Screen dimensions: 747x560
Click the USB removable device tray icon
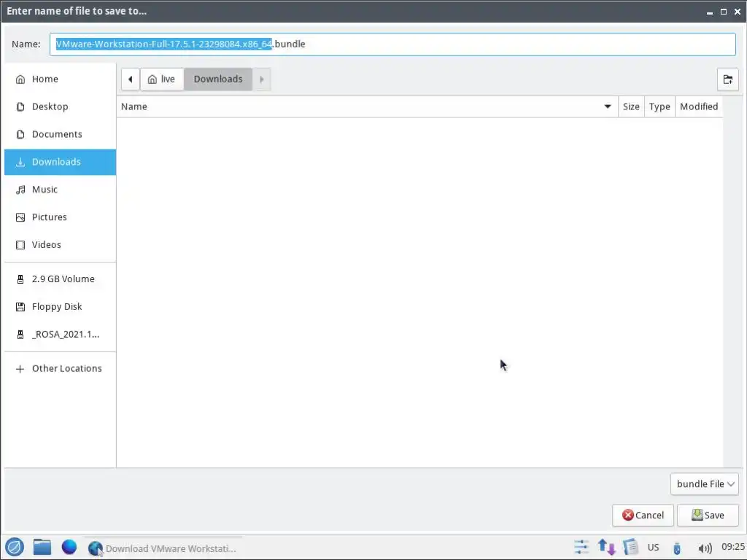[x=677, y=548]
